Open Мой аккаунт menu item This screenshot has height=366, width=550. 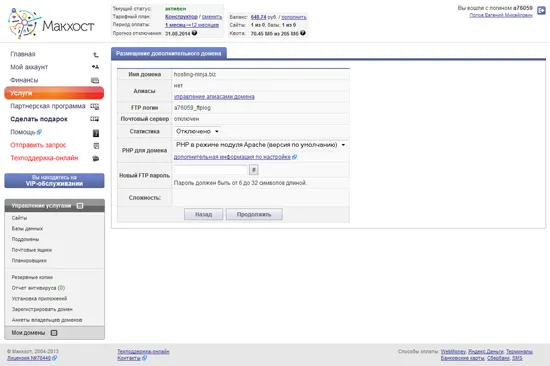29,67
